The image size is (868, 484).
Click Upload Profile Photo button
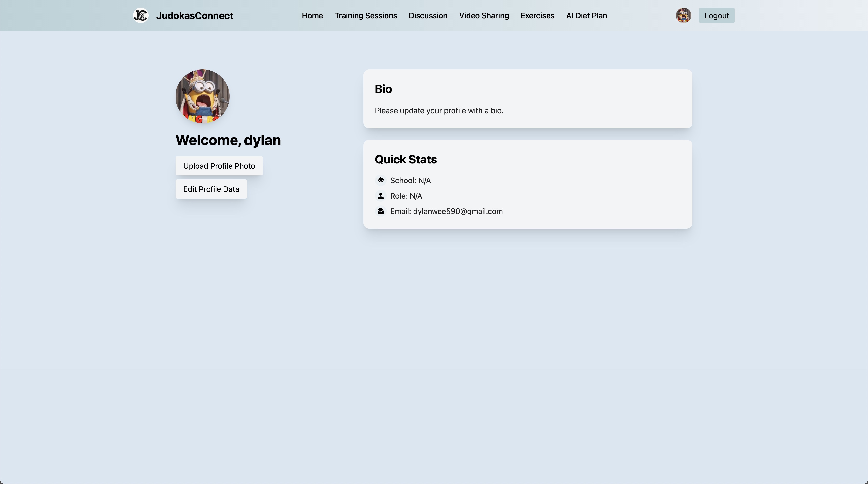point(219,166)
